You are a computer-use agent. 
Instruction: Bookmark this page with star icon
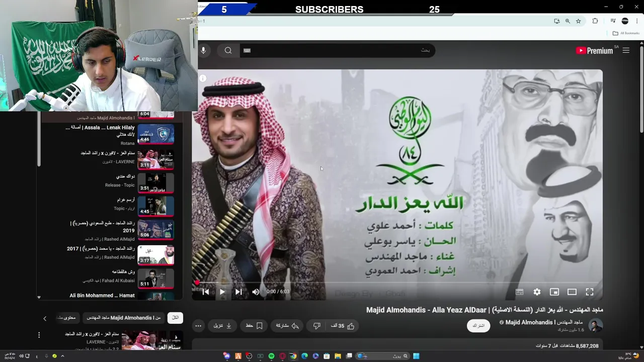pos(579,21)
